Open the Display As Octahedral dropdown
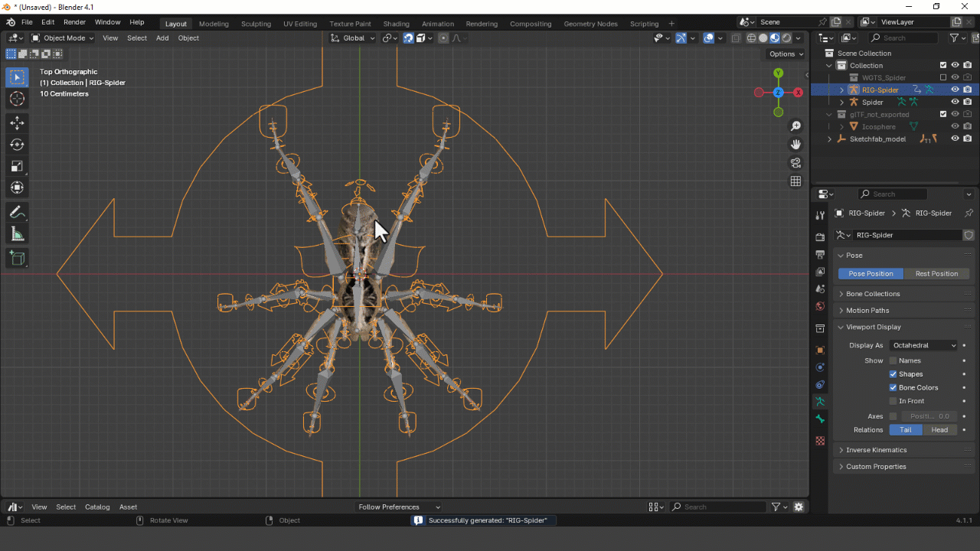Screen dimensions: 980x551 coord(923,345)
